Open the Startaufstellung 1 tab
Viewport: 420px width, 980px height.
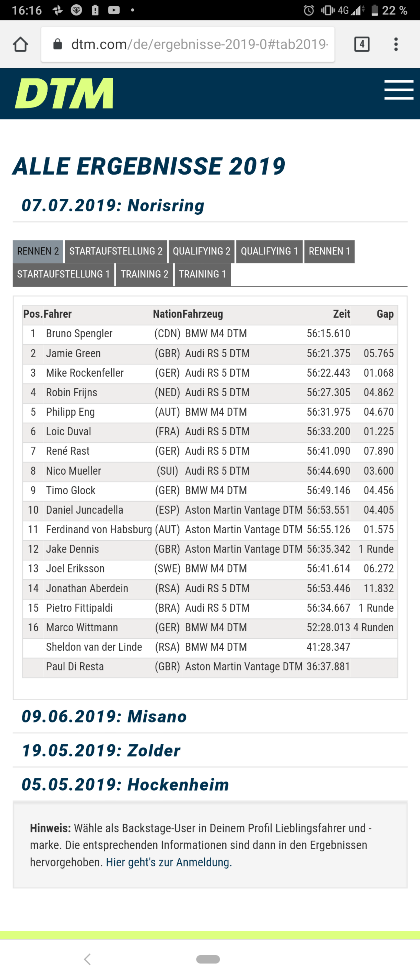point(64,274)
